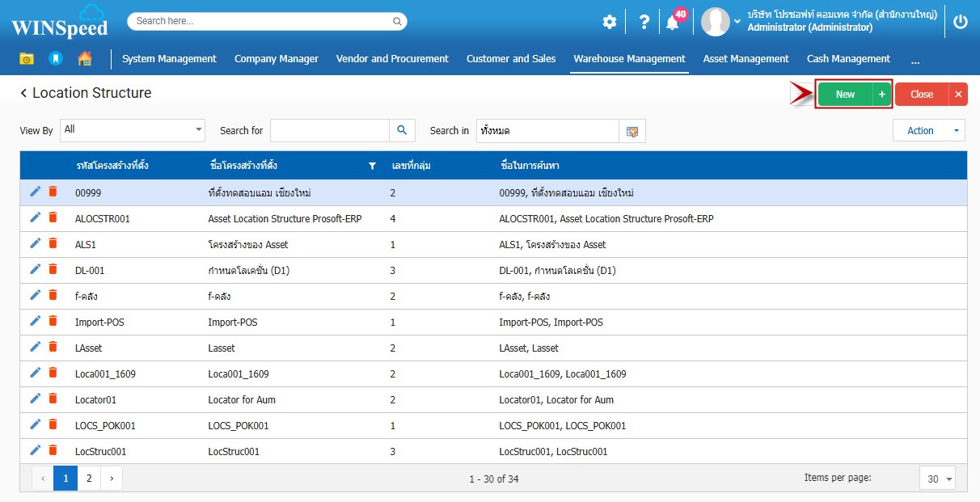The image size is (980, 502).
Task: Click the green New button
Action: point(845,95)
